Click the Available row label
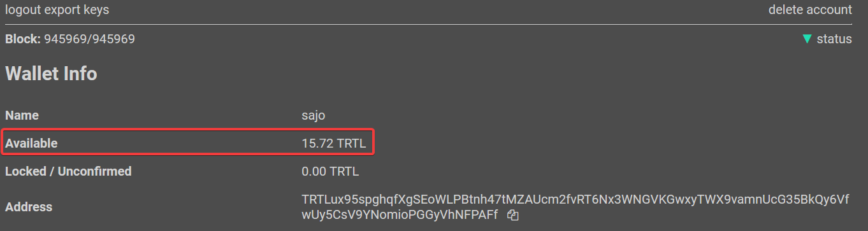 tap(31, 144)
